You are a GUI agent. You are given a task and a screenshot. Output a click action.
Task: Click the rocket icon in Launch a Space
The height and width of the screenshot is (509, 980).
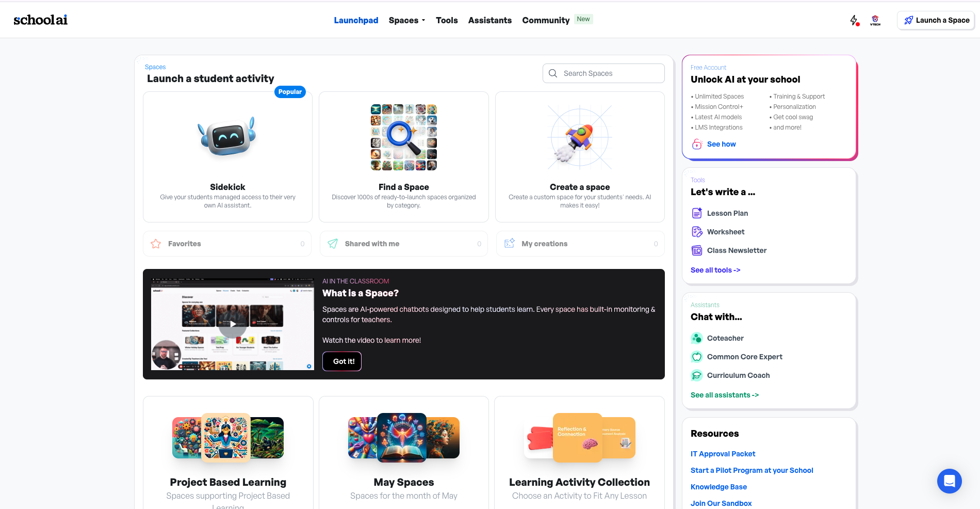[908, 20]
